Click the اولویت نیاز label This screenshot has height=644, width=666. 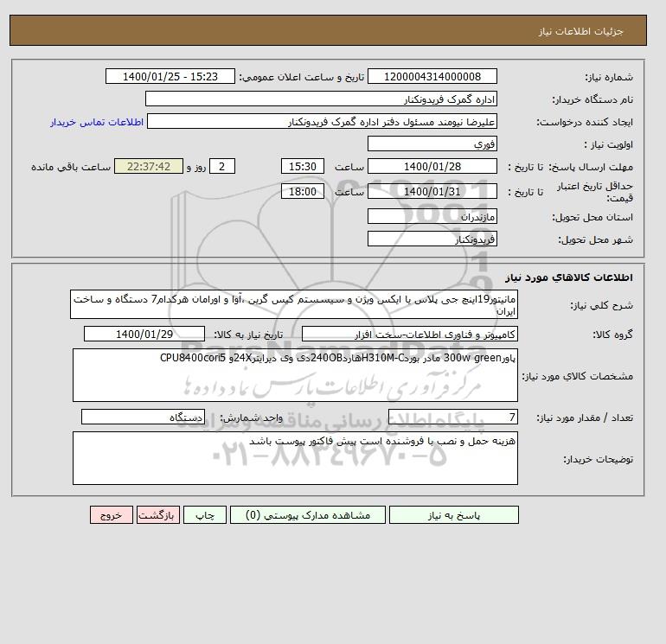(609, 144)
